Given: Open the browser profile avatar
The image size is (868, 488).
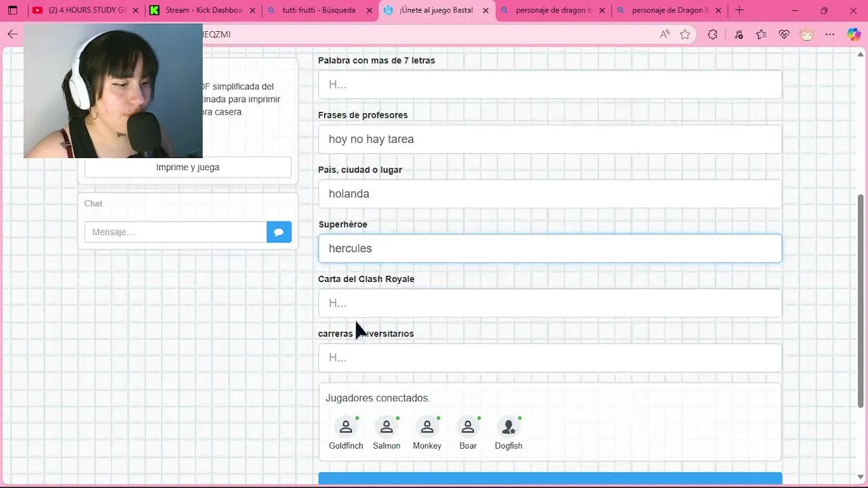Looking at the screenshot, I should pos(807,35).
